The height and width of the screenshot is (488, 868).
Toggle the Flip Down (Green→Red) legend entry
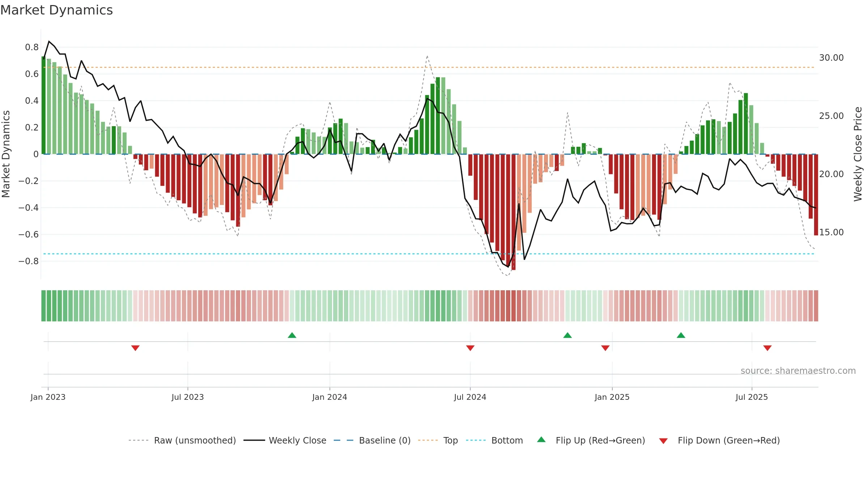719,440
